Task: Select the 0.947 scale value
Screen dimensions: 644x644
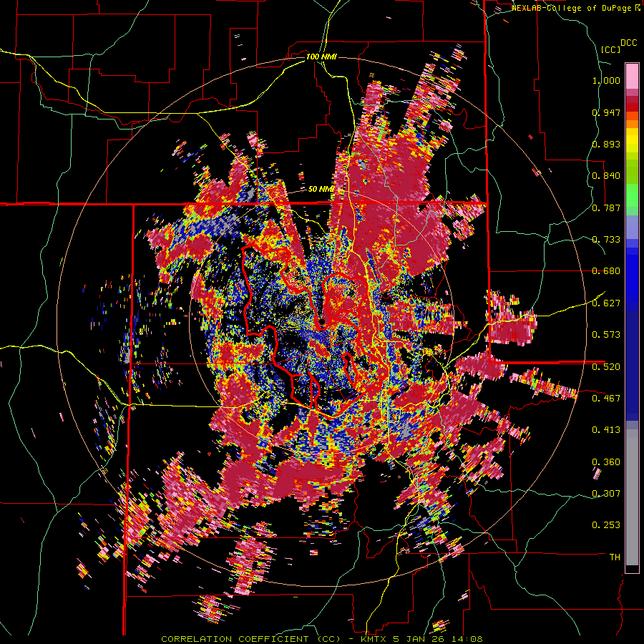Action: click(606, 112)
